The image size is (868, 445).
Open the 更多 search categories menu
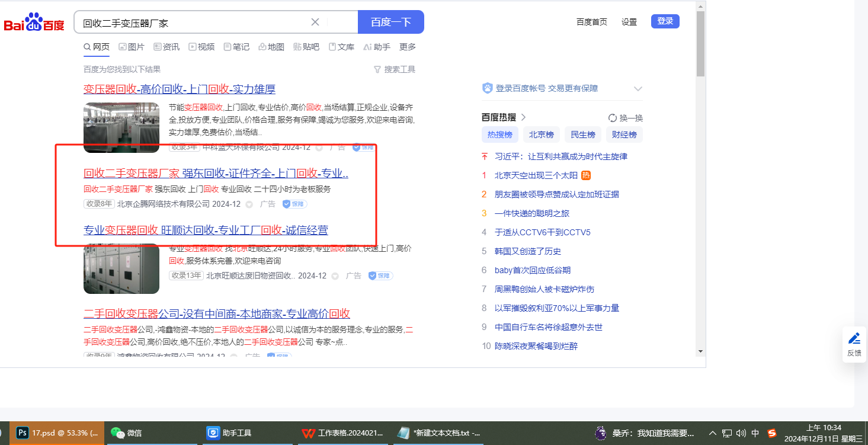[x=408, y=47]
